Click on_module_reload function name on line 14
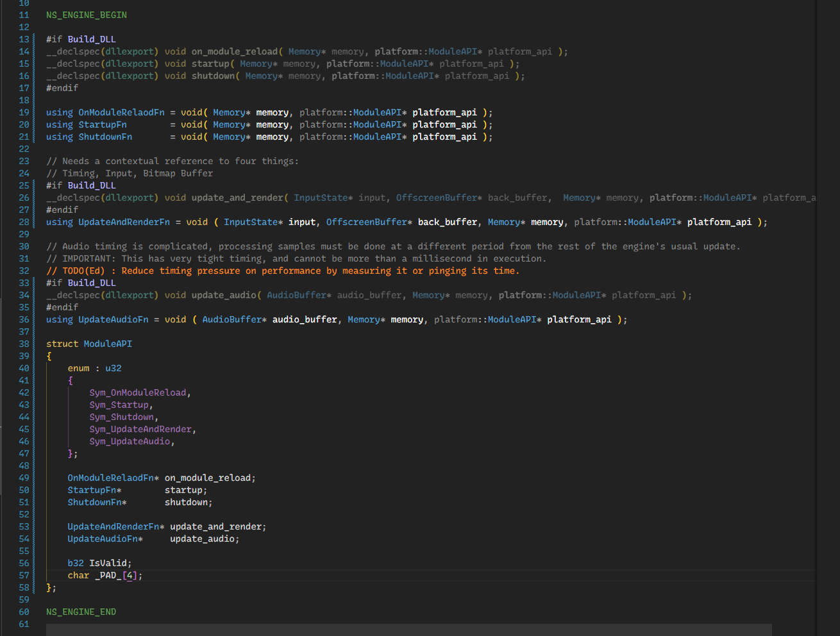Image resolution: width=840 pixels, height=636 pixels. [235, 51]
